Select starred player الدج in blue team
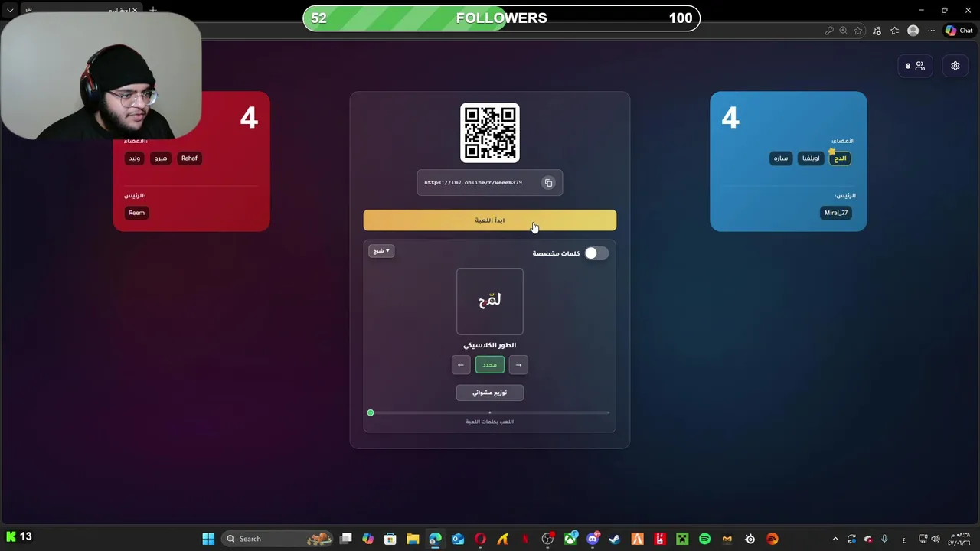This screenshot has height=551, width=980. [x=840, y=158]
